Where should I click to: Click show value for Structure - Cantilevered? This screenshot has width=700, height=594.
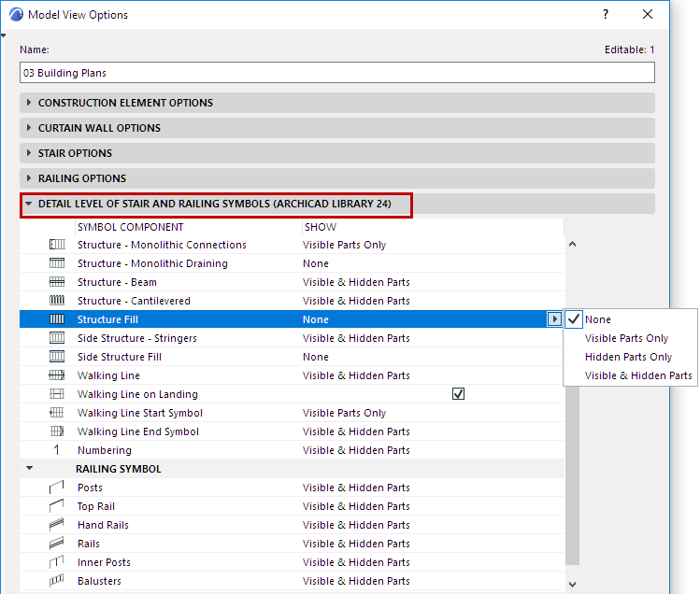click(x=356, y=302)
